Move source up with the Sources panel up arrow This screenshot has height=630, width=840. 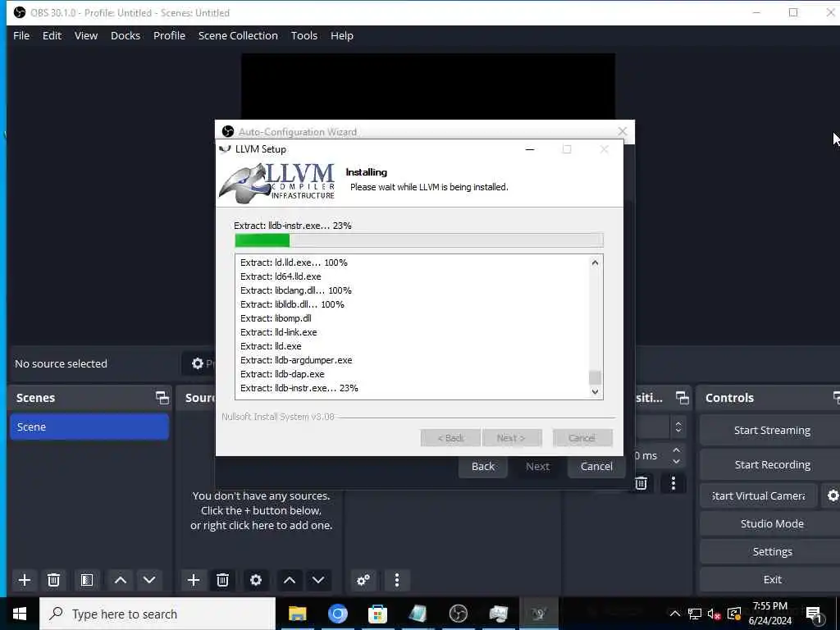point(290,580)
